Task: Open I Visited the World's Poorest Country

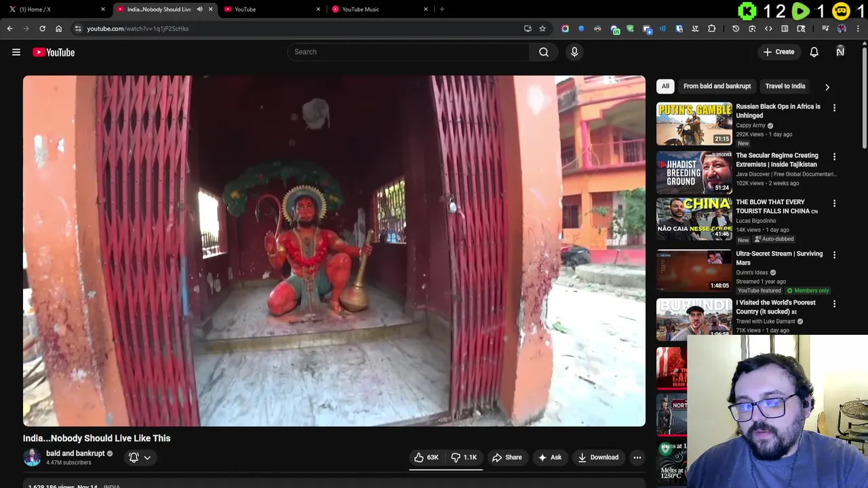Action: [776, 307]
